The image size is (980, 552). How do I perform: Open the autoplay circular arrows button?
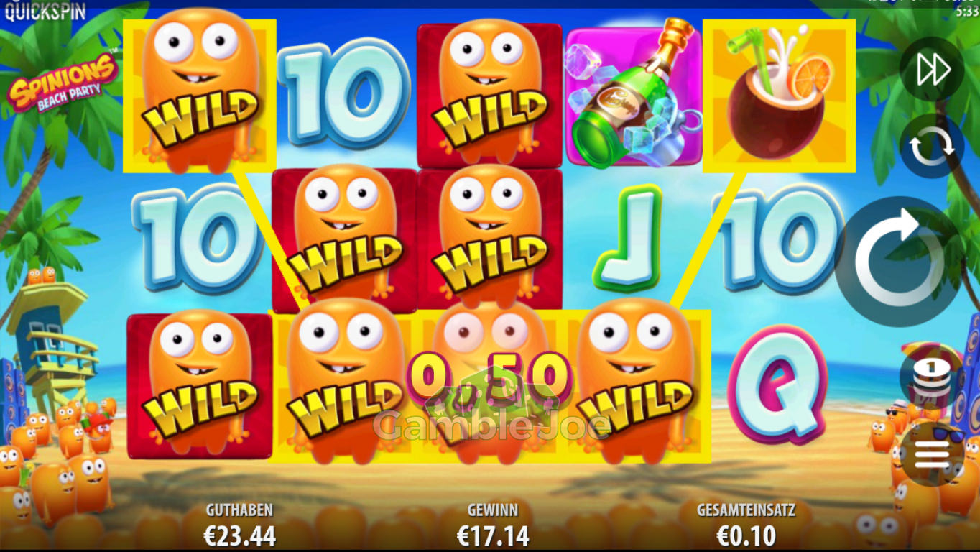pos(932,146)
